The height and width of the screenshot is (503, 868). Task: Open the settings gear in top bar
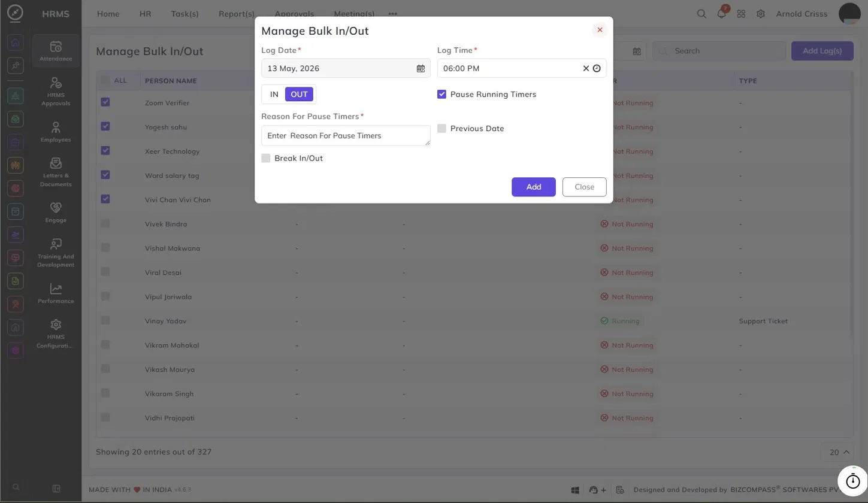[761, 14]
